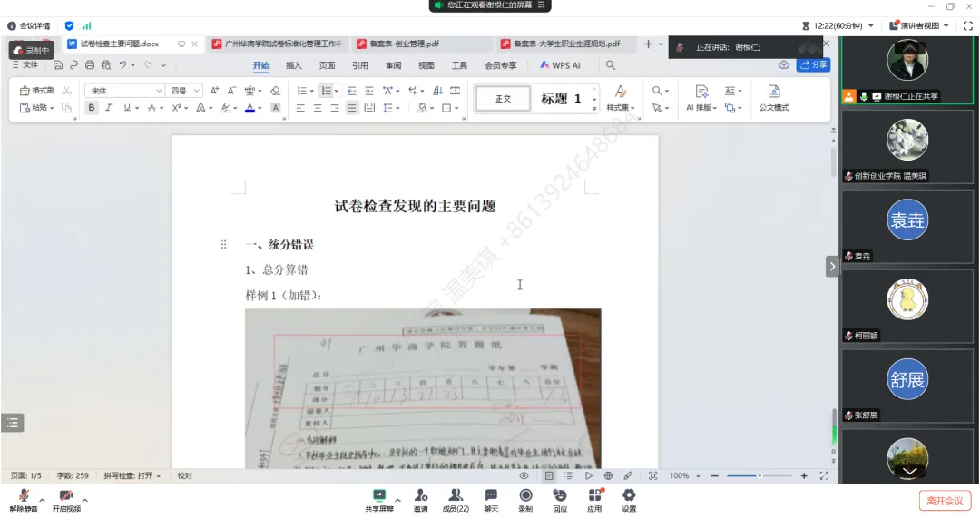Viewport: 980px width, 518px height.
Task: Unmute microphone with 解除静音
Action: [x=24, y=499]
